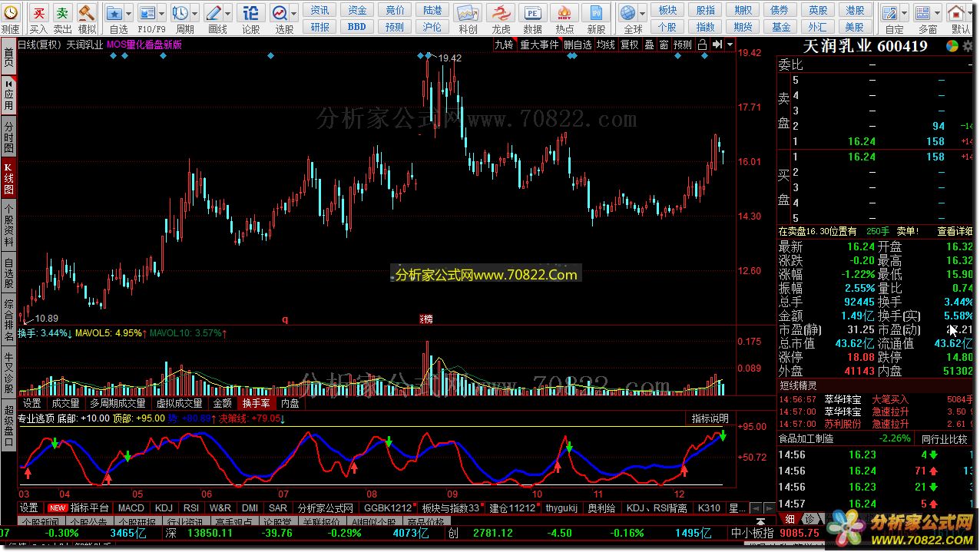The width and height of the screenshot is (980, 552).
Task: Open the 论股 discussion icon
Action: click(x=250, y=13)
